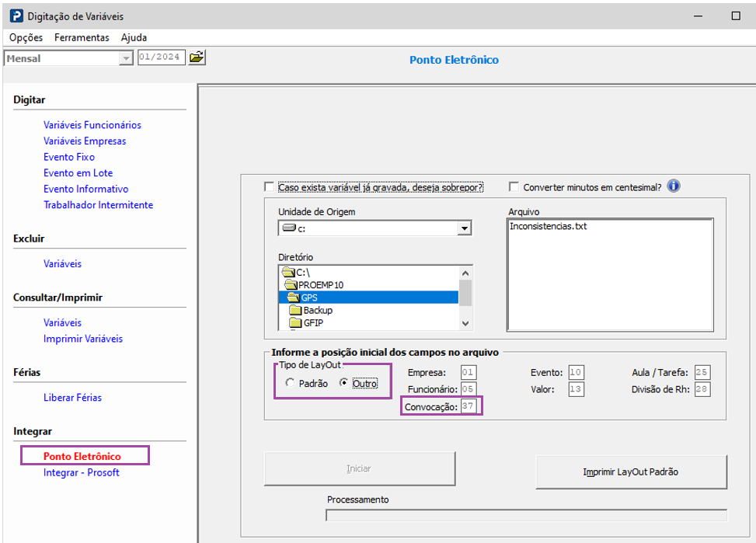Open the Evento em Lote link
The width and height of the screenshot is (756, 543).
(78, 172)
